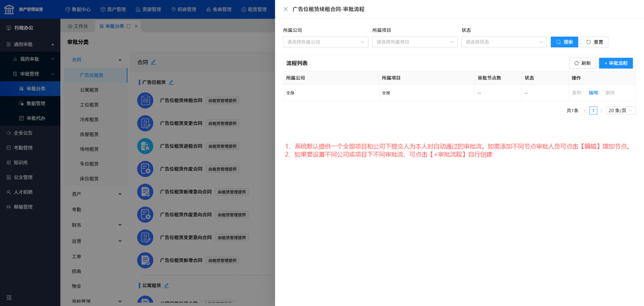Expand the 资产 category in tree
Image resolution: width=644 pixels, height=306 pixels.
point(96,194)
